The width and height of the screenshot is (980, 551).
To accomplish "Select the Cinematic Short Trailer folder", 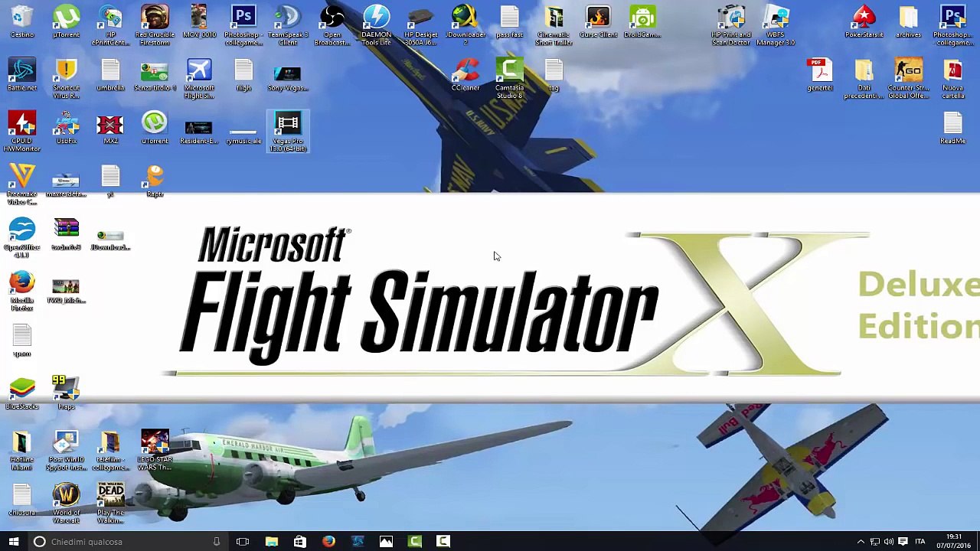I will pos(554,25).
